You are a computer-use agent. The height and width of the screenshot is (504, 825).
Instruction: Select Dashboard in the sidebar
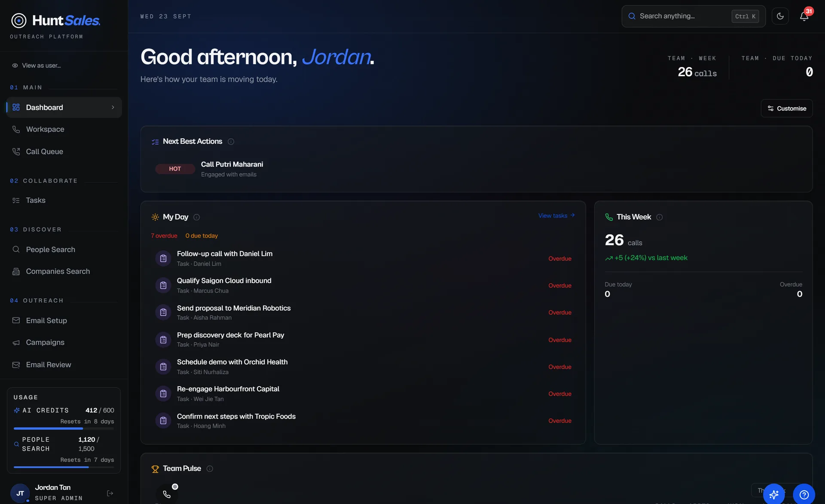64,107
